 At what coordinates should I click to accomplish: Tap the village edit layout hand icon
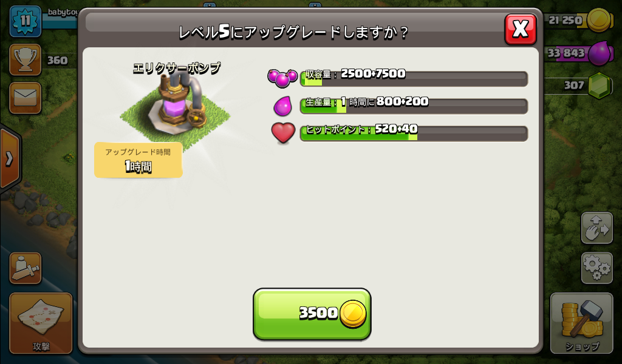pyautogui.click(x=597, y=227)
